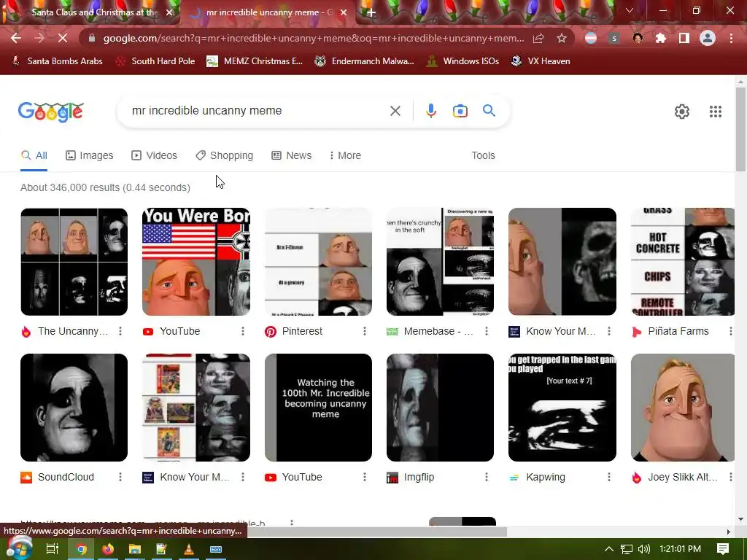This screenshot has height=560, width=747.
Task: Clear the Google search box text
Action: pyautogui.click(x=395, y=111)
